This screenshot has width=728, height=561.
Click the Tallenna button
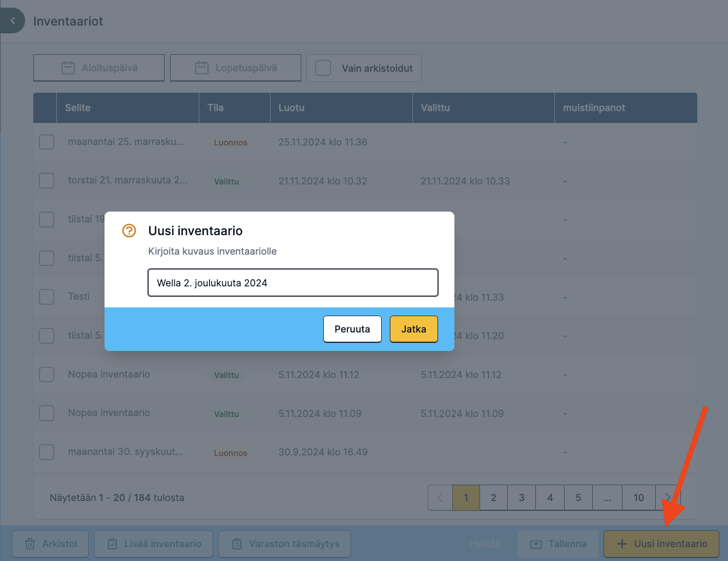[x=558, y=544]
